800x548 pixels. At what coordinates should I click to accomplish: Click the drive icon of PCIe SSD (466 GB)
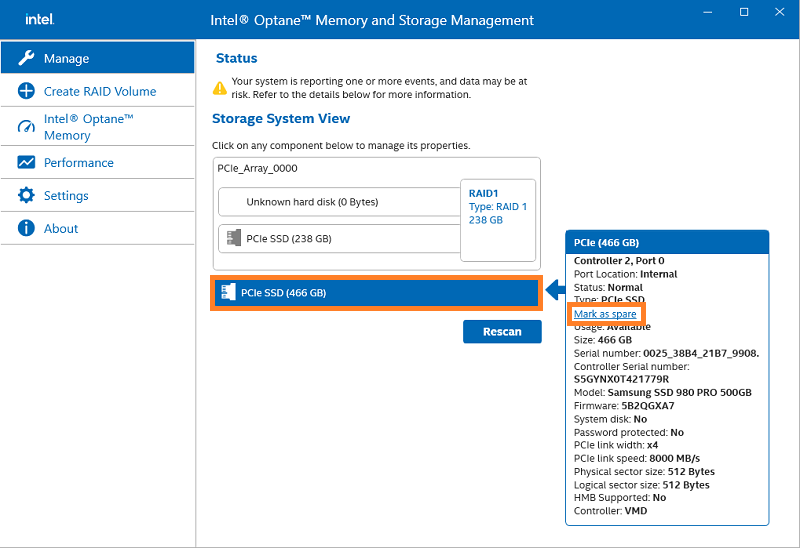click(228, 292)
